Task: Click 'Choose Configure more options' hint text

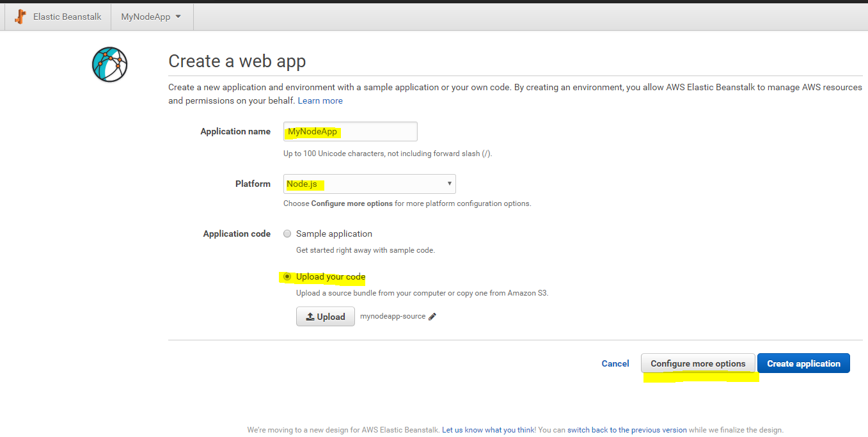Action: pyautogui.click(x=407, y=203)
